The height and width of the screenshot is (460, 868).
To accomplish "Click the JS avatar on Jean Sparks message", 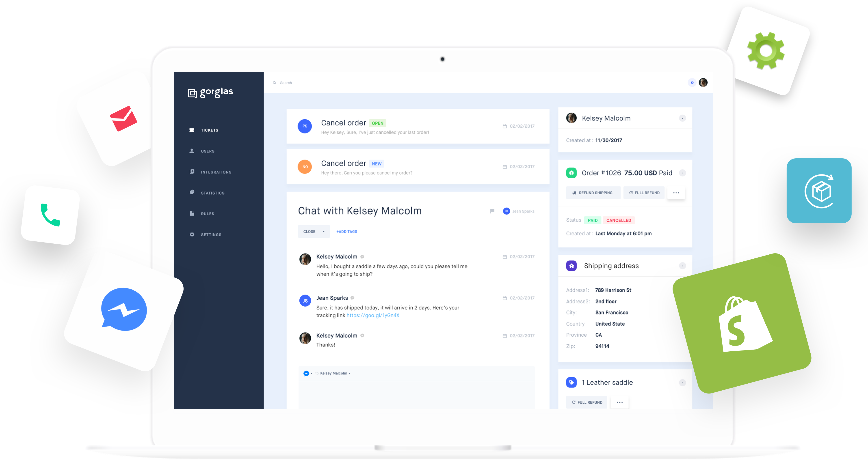I will point(305,301).
